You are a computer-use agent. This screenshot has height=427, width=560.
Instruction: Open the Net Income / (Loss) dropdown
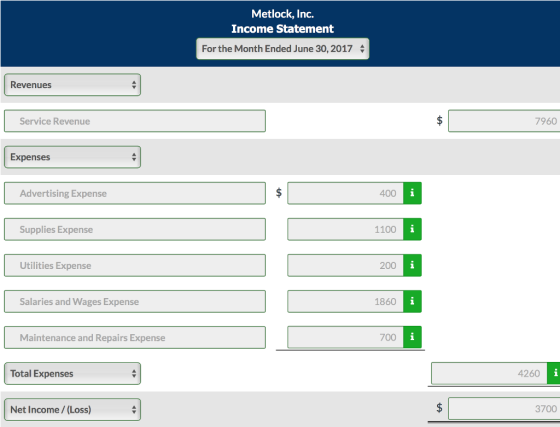coord(72,410)
